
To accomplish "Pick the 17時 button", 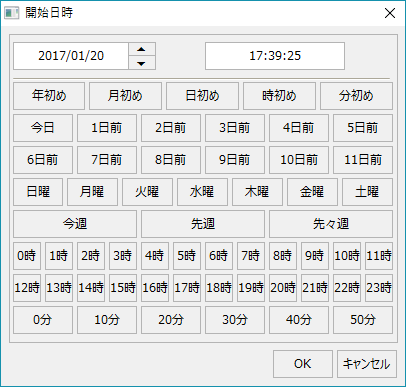I will click(x=187, y=288).
